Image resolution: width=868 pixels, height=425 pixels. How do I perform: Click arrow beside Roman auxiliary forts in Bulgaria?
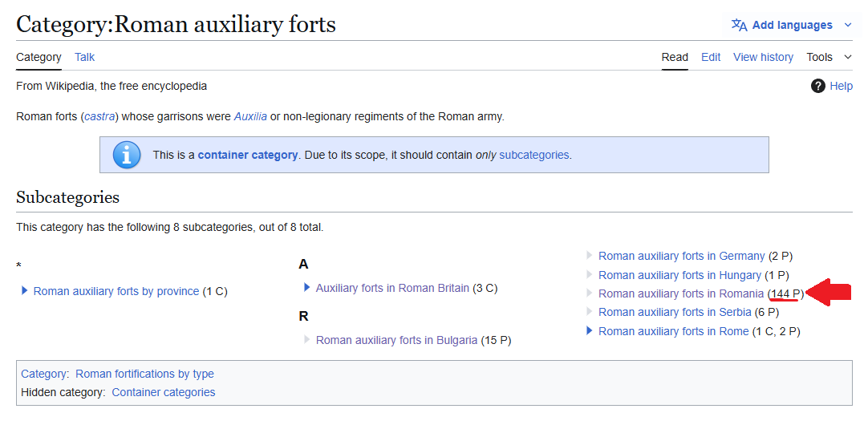pyautogui.click(x=306, y=340)
